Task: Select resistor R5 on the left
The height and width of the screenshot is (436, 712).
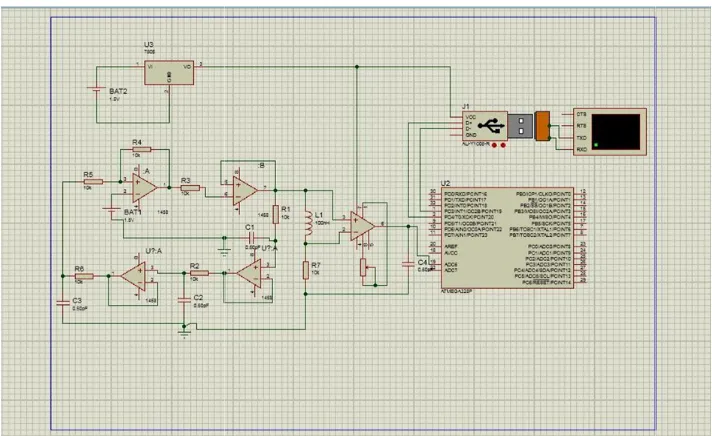Action: (x=93, y=182)
